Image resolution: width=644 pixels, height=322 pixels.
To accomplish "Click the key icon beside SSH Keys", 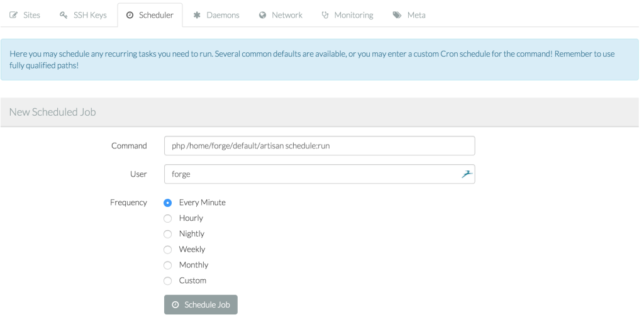I will [x=64, y=15].
